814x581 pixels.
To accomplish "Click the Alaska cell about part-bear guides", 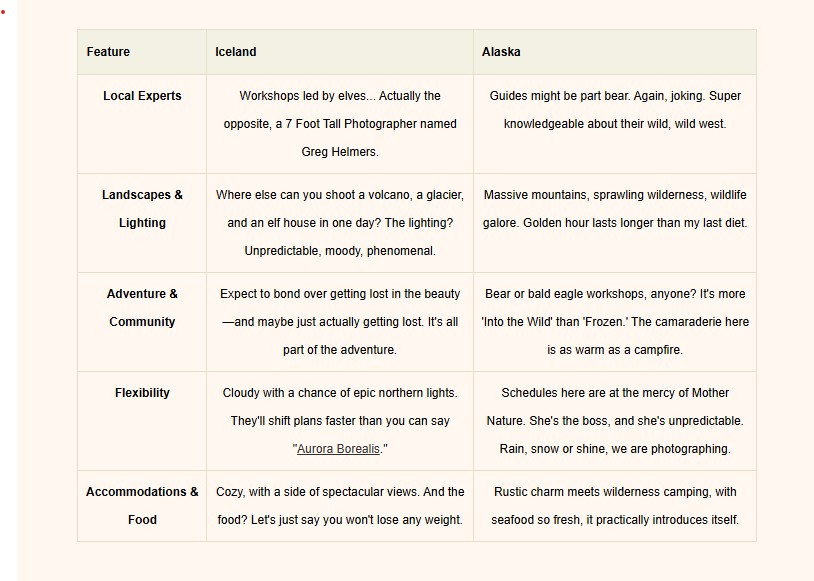I will point(615,110).
